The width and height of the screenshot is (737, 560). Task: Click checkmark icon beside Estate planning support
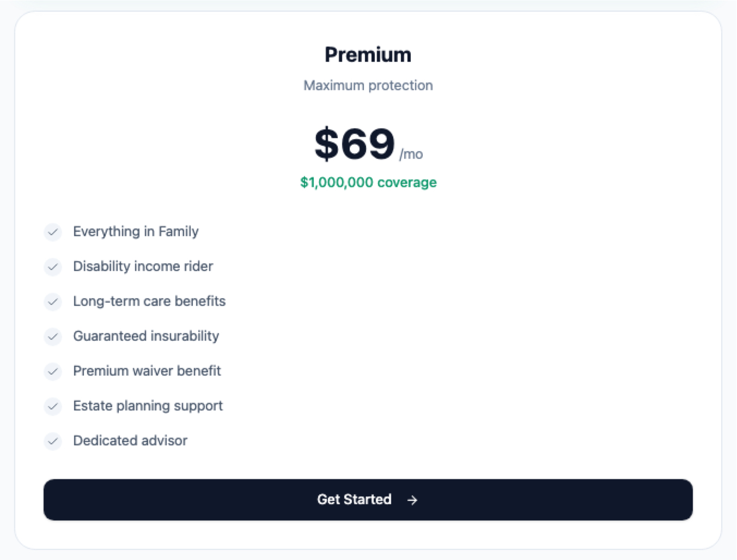click(53, 406)
